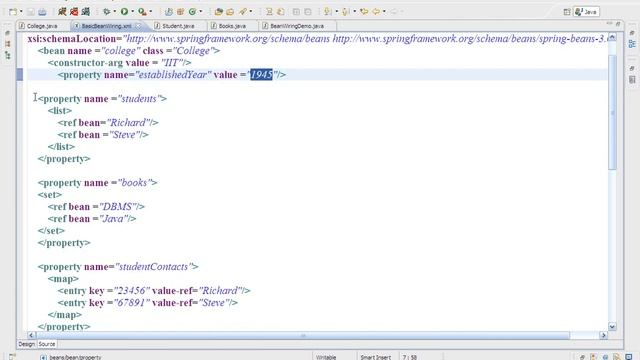The width and height of the screenshot is (640, 360).
Task: Click the Toggle Mark Occurrences icon
Action: tap(269, 12)
